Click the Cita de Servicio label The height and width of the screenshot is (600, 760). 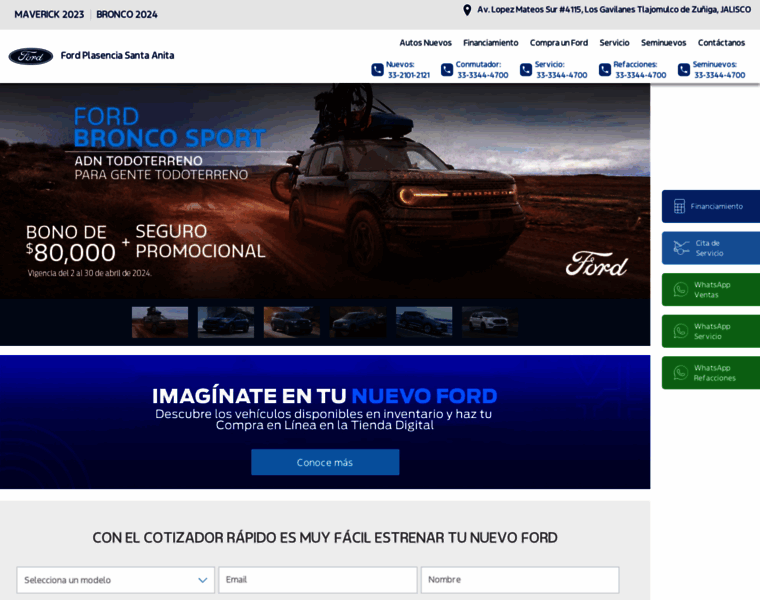pyautogui.click(x=709, y=248)
